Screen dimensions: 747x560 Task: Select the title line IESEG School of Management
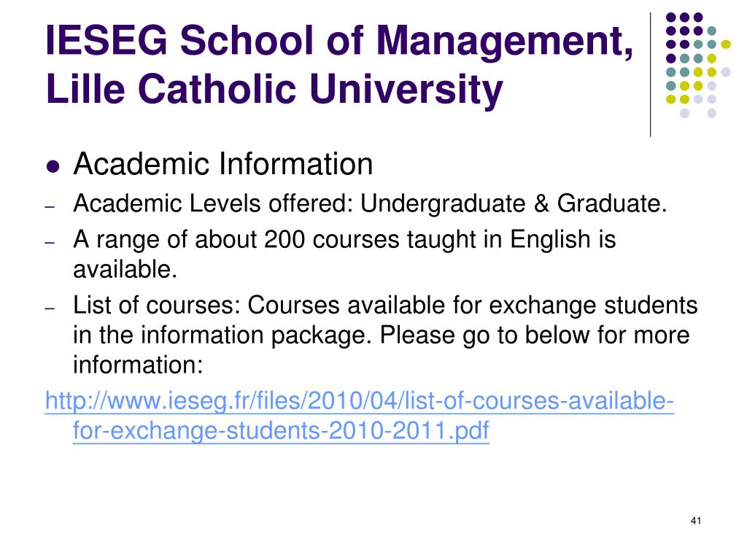pyautogui.click(x=340, y=42)
